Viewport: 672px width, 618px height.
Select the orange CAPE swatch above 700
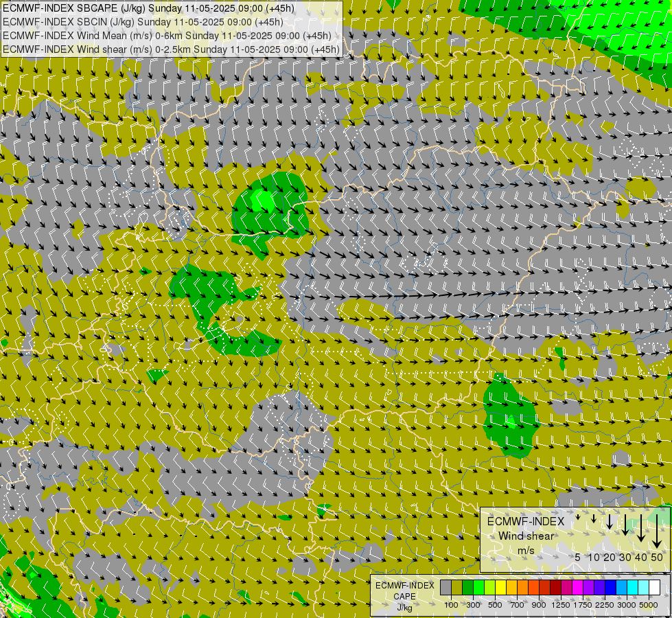tap(523, 587)
